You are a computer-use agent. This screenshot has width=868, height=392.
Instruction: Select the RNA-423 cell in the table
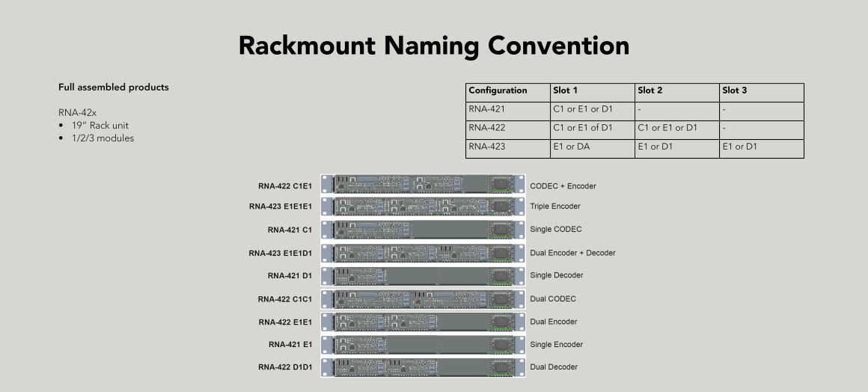point(487,147)
